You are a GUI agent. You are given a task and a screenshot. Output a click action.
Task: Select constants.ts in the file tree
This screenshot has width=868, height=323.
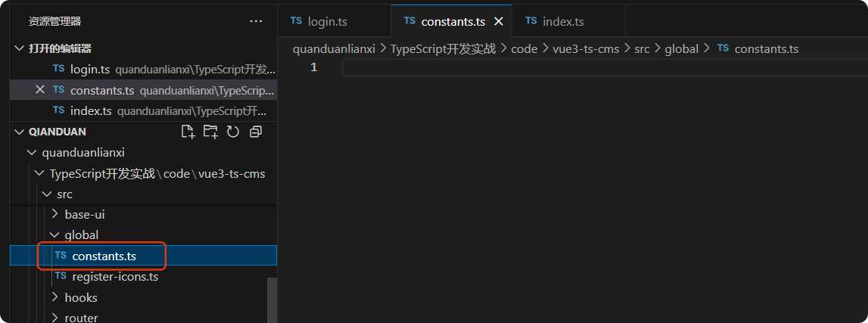pos(104,256)
